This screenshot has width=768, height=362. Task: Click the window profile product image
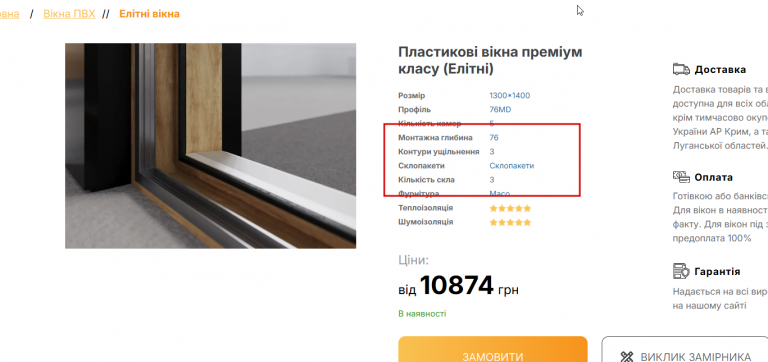[211, 145]
